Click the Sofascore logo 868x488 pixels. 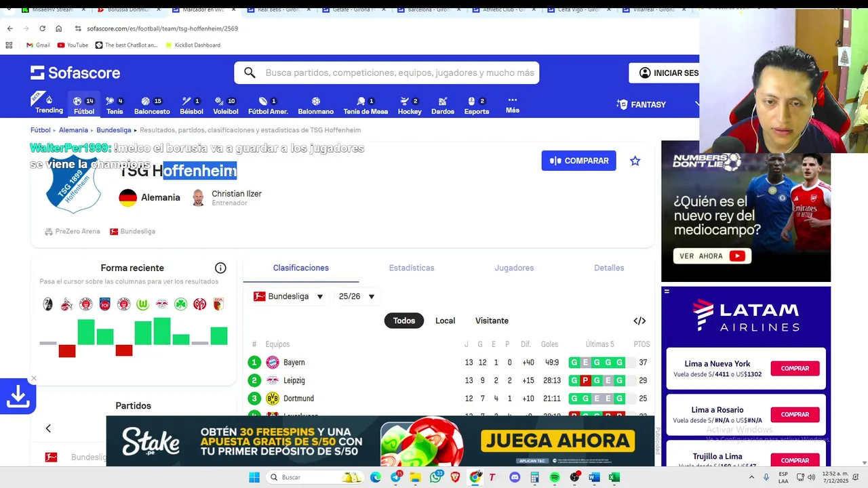[75, 73]
